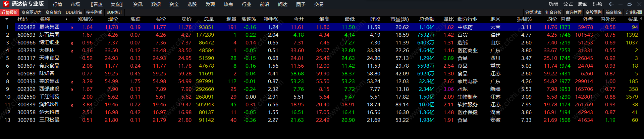Viewport: 644px width, 139px height.
Task: Open the 行业 menu
Action: pos(247,4)
